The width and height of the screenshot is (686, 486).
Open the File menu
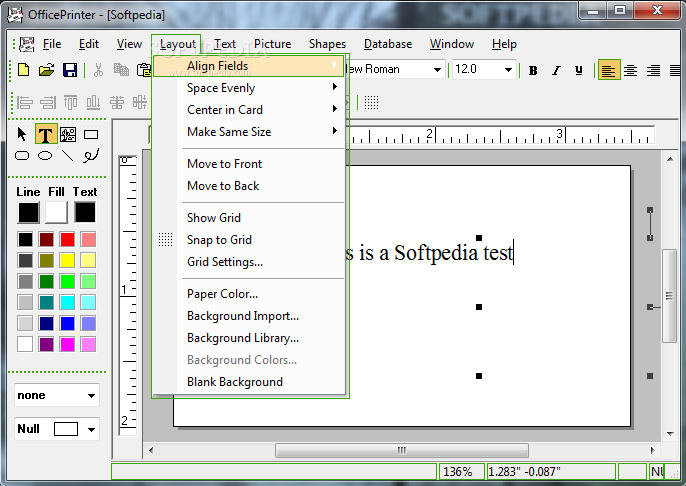coord(52,44)
